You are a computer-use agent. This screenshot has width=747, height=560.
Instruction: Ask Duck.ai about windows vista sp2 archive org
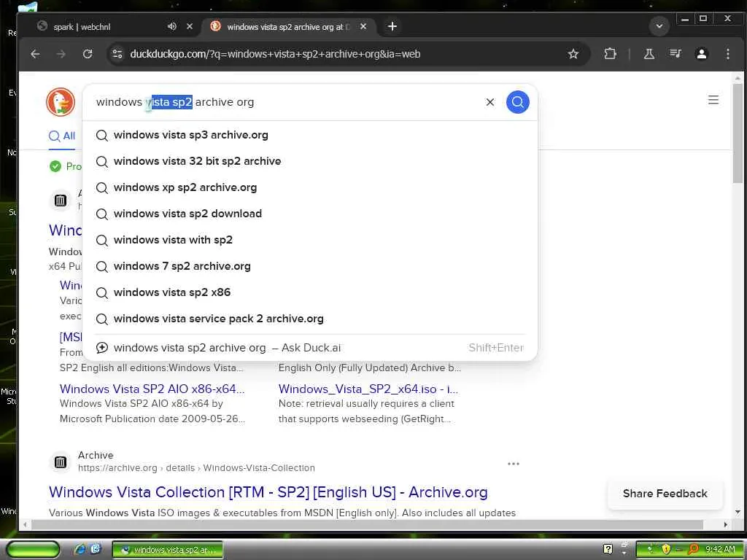(310, 348)
